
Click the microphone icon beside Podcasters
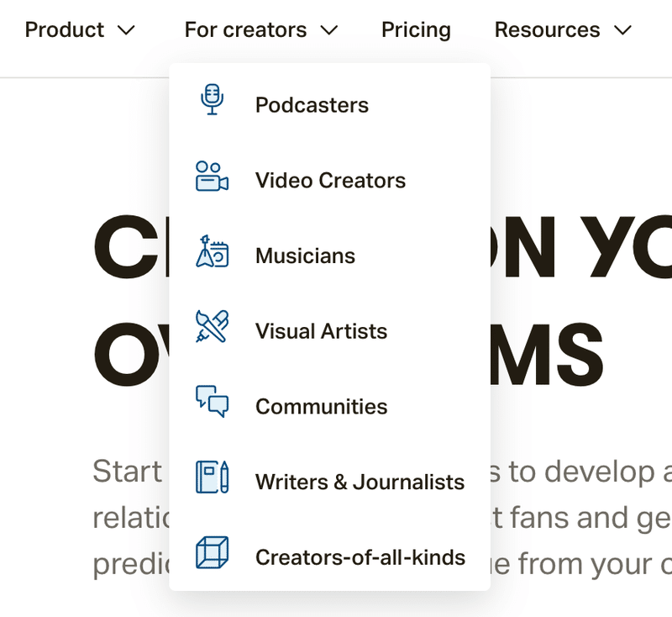point(213,99)
